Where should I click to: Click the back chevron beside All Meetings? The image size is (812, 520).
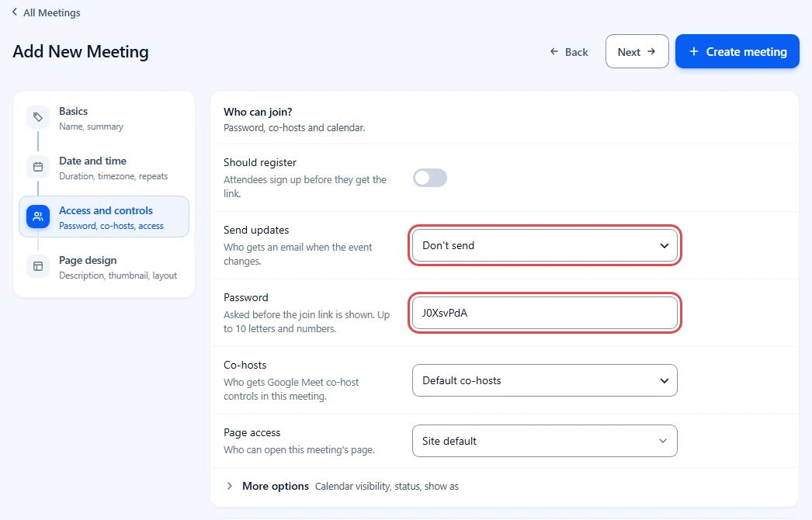15,12
